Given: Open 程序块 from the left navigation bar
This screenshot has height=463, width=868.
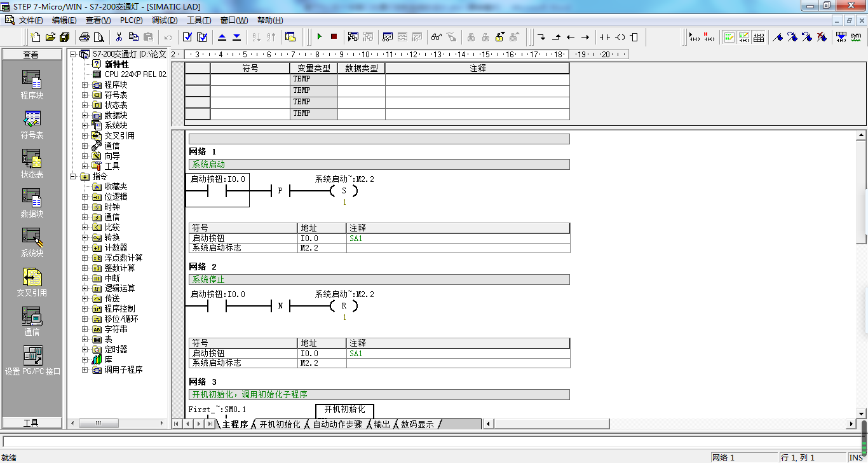Looking at the screenshot, I should pos(32,85).
